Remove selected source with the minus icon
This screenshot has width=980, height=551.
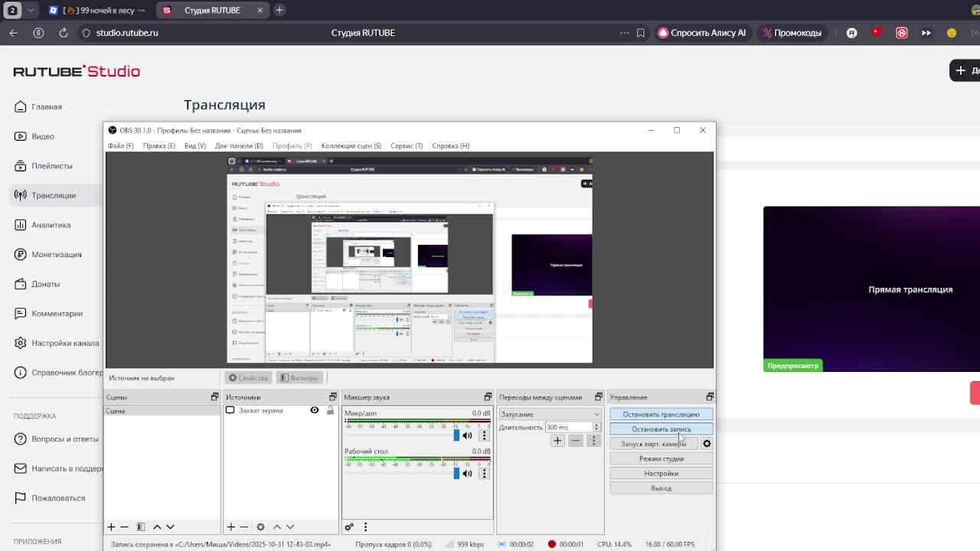(244, 527)
